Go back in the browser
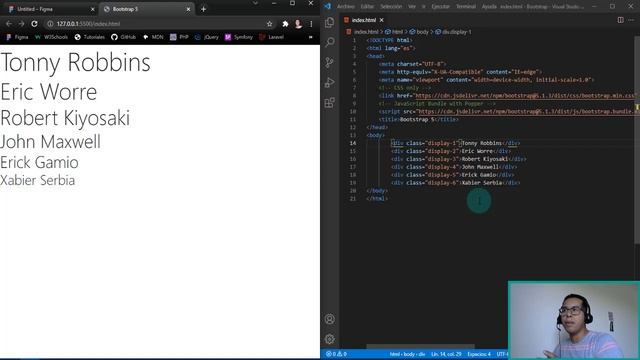The height and width of the screenshot is (360, 640). click(x=9, y=24)
